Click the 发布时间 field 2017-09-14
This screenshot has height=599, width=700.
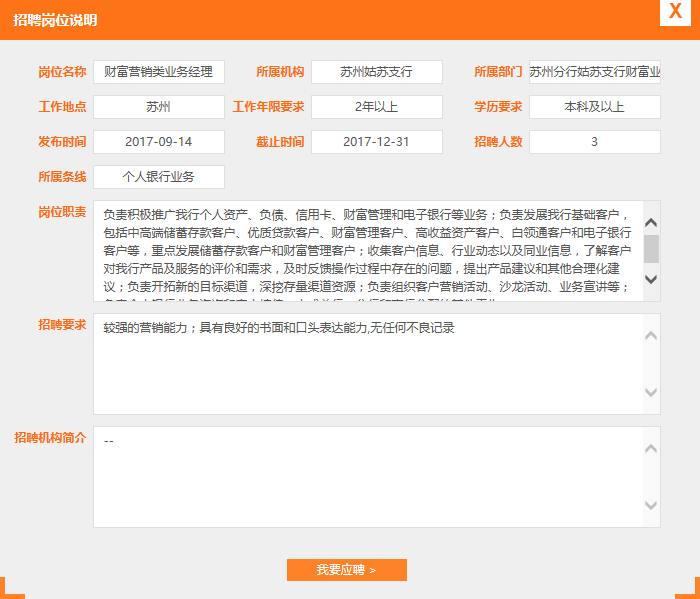(159, 142)
